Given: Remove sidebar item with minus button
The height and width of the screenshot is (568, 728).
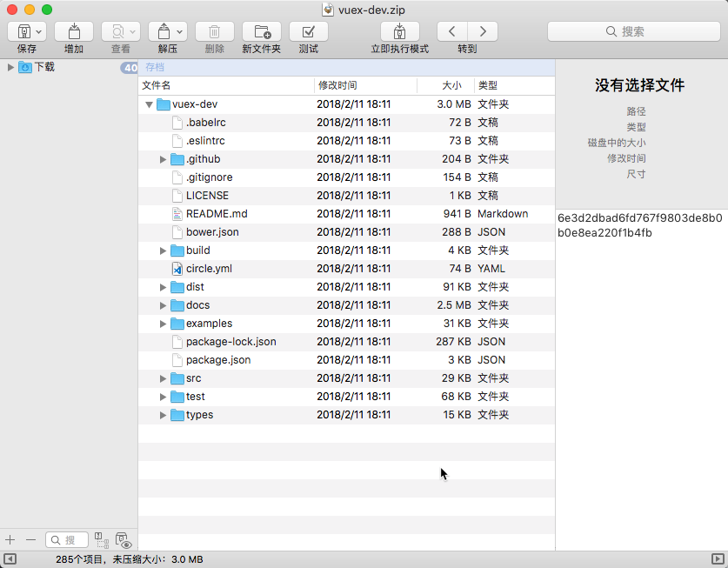Looking at the screenshot, I should tap(30, 539).
